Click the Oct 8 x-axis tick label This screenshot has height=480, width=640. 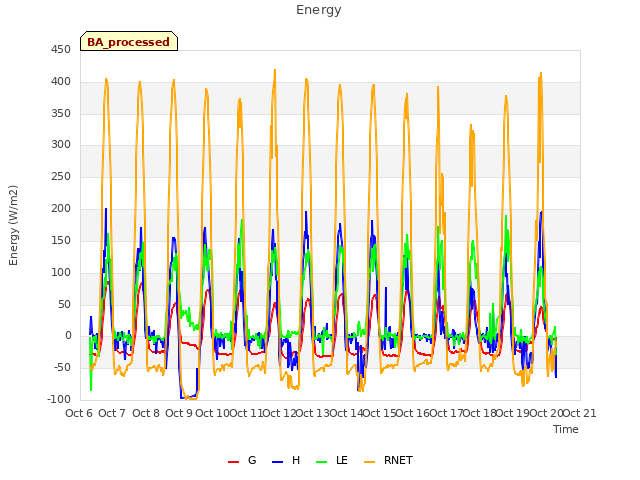coord(146,413)
